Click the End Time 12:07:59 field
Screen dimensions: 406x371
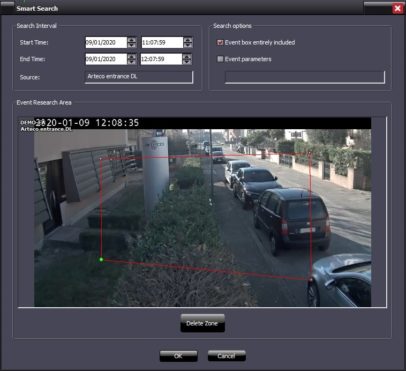pos(161,59)
